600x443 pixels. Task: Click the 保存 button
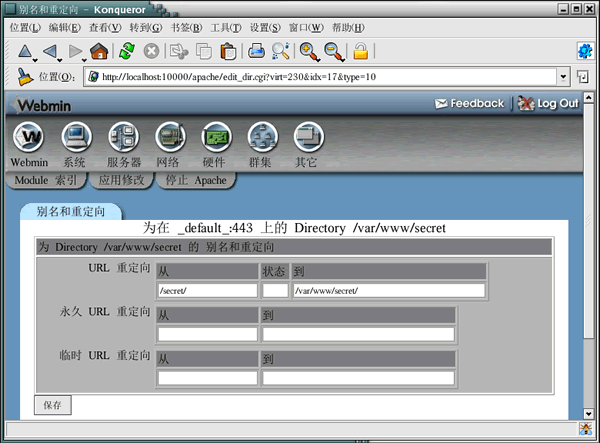pyautogui.click(x=53, y=405)
